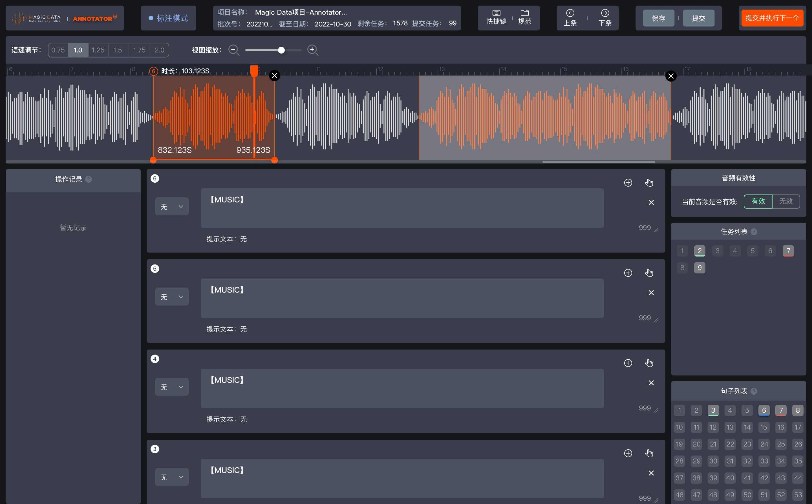Delete segment 4 using its X icon
The height and width of the screenshot is (504, 812).
(x=651, y=383)
